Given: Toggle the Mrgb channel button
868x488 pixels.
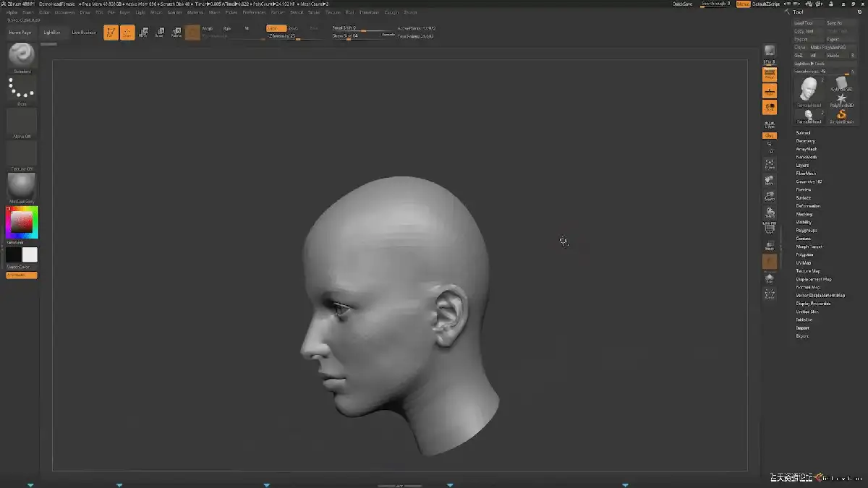Looking at the screenshot, I should click(x=207, y=28).
